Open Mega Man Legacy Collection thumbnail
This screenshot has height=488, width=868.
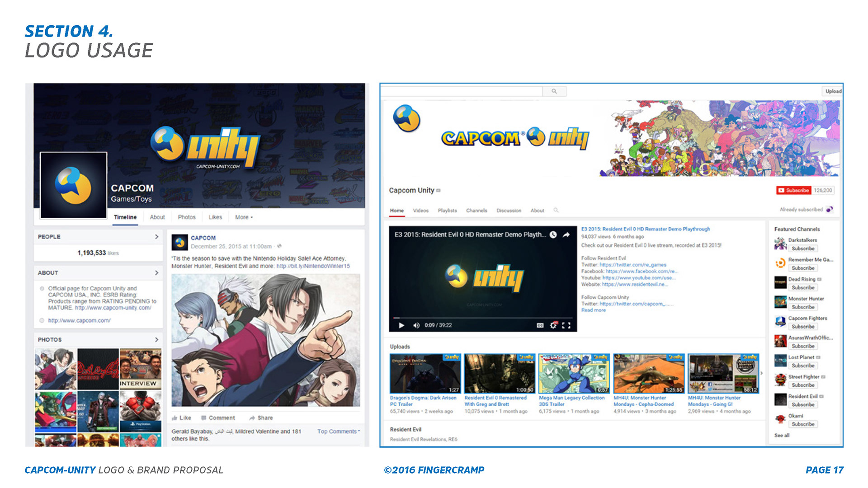pos(574,374)
